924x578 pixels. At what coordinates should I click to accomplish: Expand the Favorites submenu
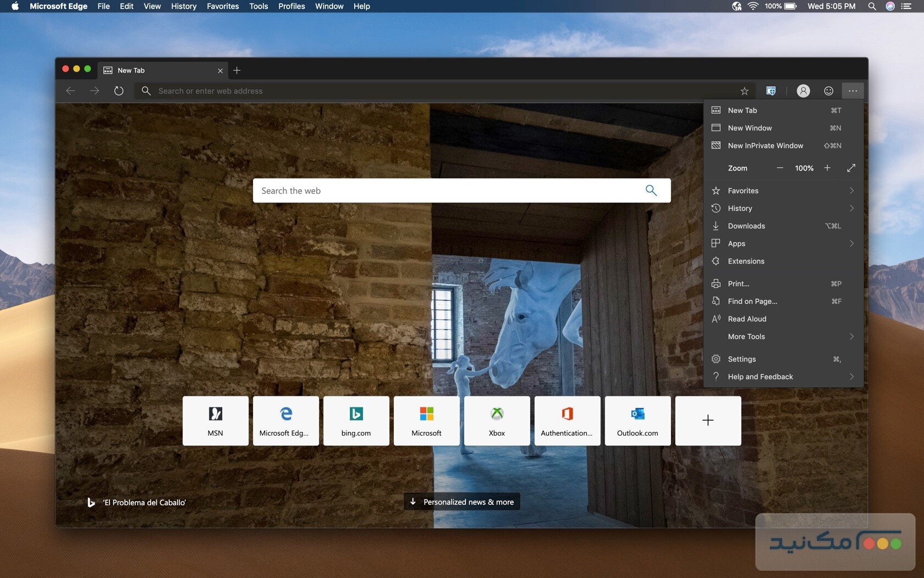coord(783,190)
